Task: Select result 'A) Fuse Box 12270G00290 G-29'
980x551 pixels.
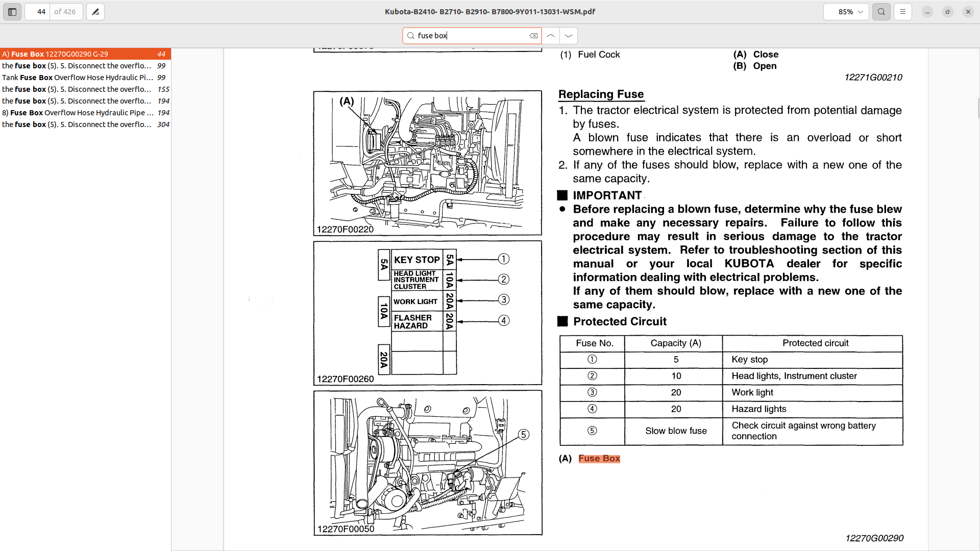Action: click(85, 54)
